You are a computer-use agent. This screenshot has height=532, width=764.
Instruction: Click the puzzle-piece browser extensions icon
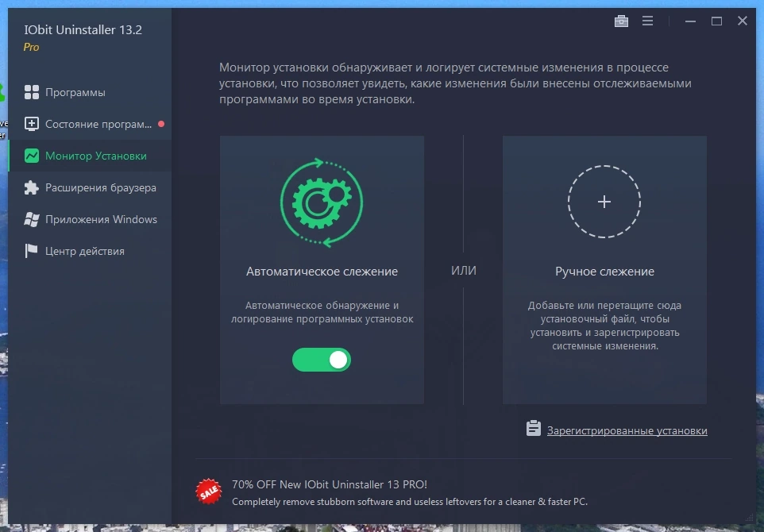pos(32,187)
